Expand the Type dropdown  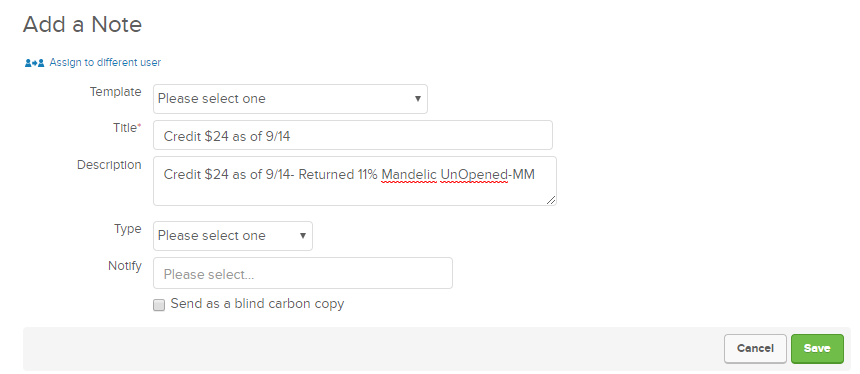click(x=233, y=236)
